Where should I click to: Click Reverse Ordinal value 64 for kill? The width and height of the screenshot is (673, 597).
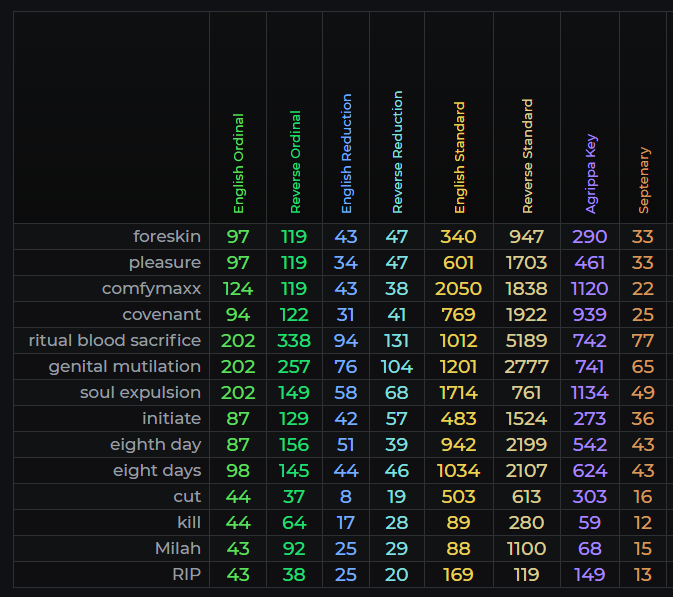point(294,523)
